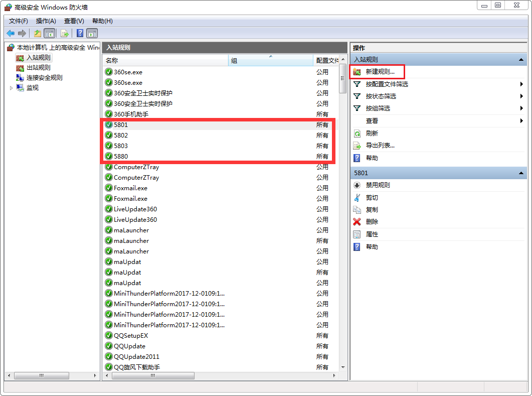Click the filter icon beside 按状态筛选

(x=357, y=96)
